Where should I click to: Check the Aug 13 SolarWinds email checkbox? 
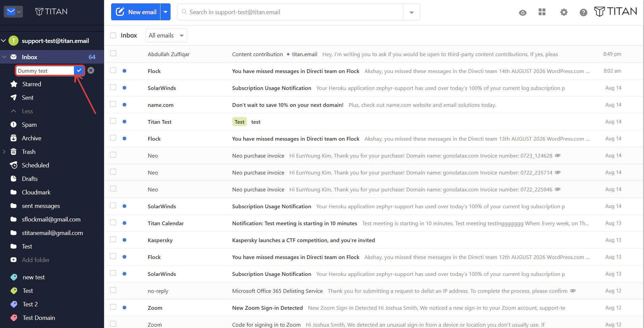point(113,273)
